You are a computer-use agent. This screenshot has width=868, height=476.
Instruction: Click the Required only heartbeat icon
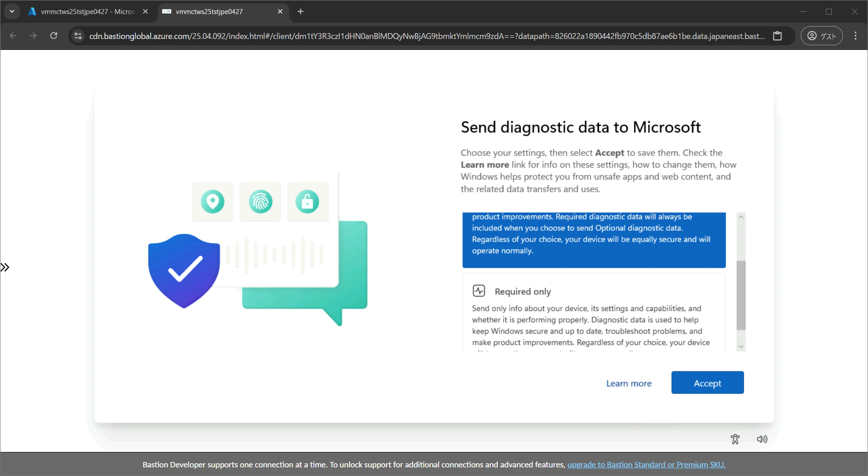[479, 291]
